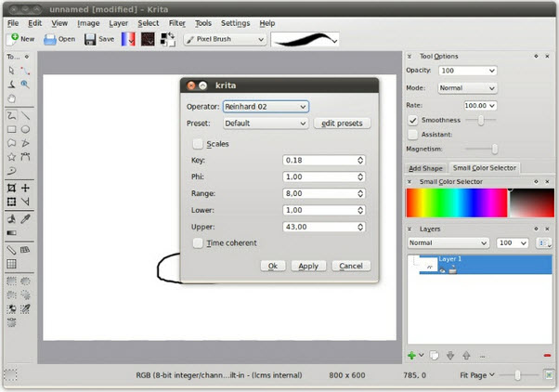
Task: Select the Pan hand tool
Action: click(x=11, y=98)
